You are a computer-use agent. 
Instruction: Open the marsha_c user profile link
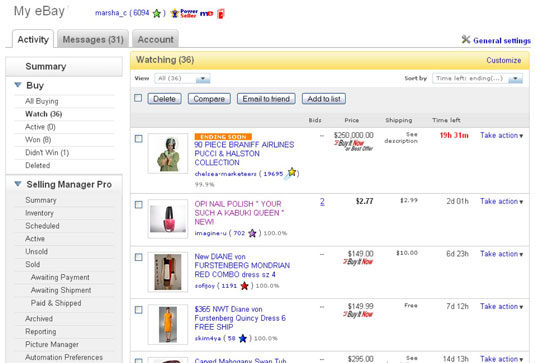pos(111,13)
